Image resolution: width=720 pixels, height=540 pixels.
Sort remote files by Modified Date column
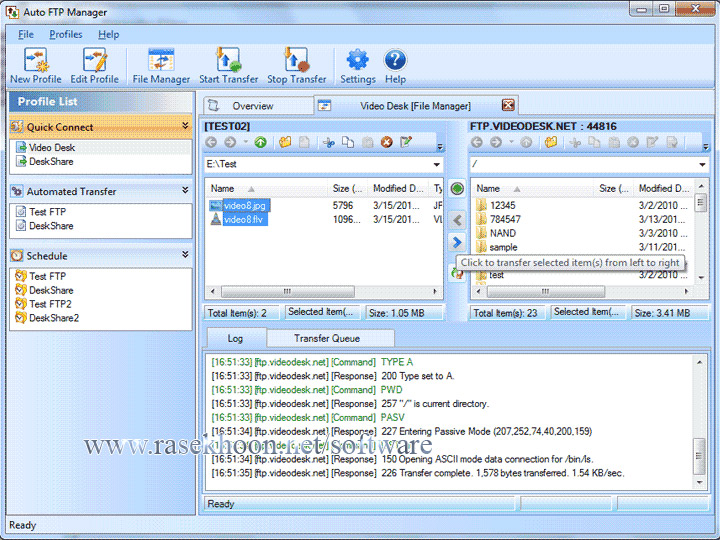coord(664,188)
